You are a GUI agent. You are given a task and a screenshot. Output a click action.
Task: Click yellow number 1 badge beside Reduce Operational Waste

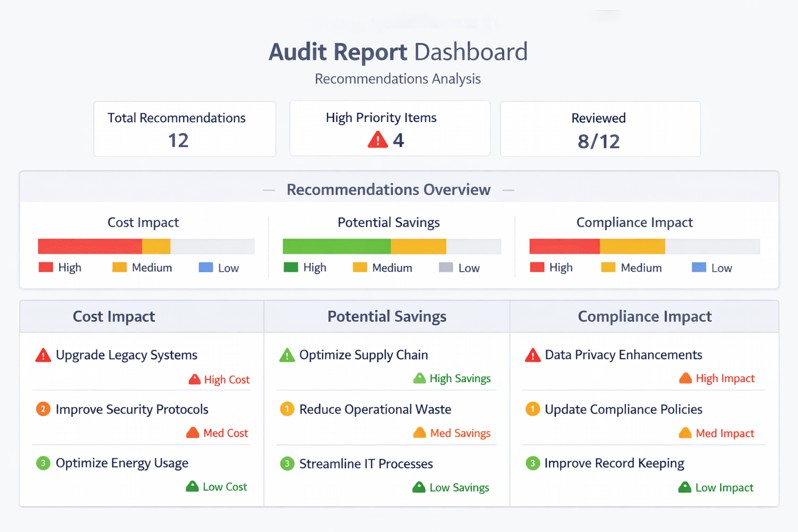(x=287, y=409)
